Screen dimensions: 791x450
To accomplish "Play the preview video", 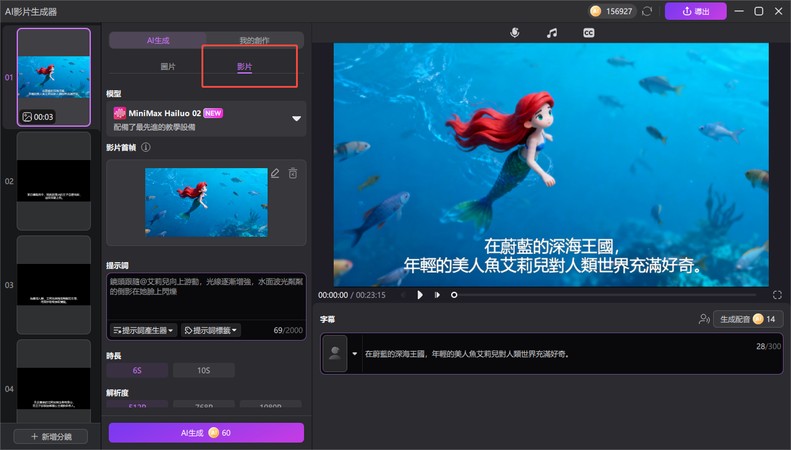I will coord(420,295).
